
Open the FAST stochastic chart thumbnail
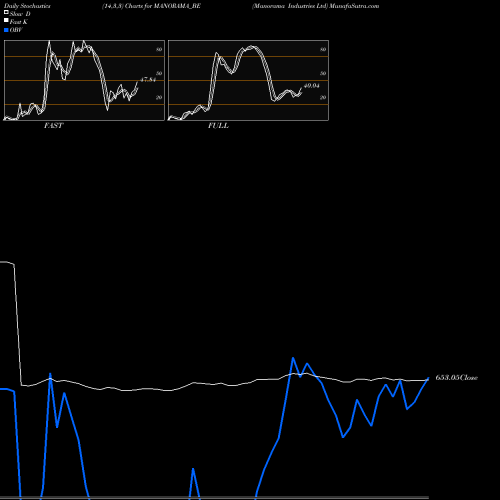pos(84,80)
